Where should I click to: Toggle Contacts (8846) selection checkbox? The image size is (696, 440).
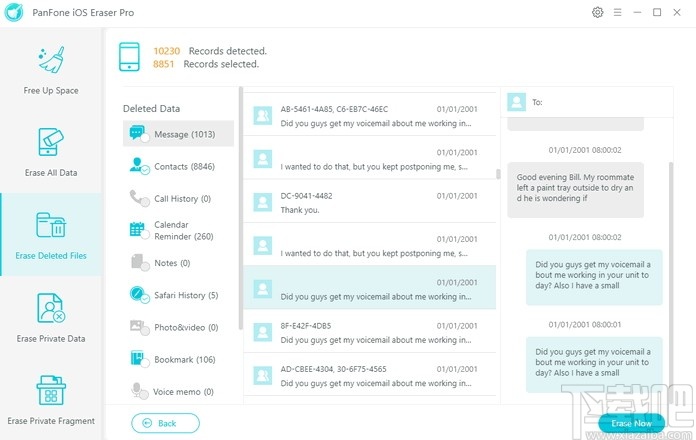[x=145, y=170]
